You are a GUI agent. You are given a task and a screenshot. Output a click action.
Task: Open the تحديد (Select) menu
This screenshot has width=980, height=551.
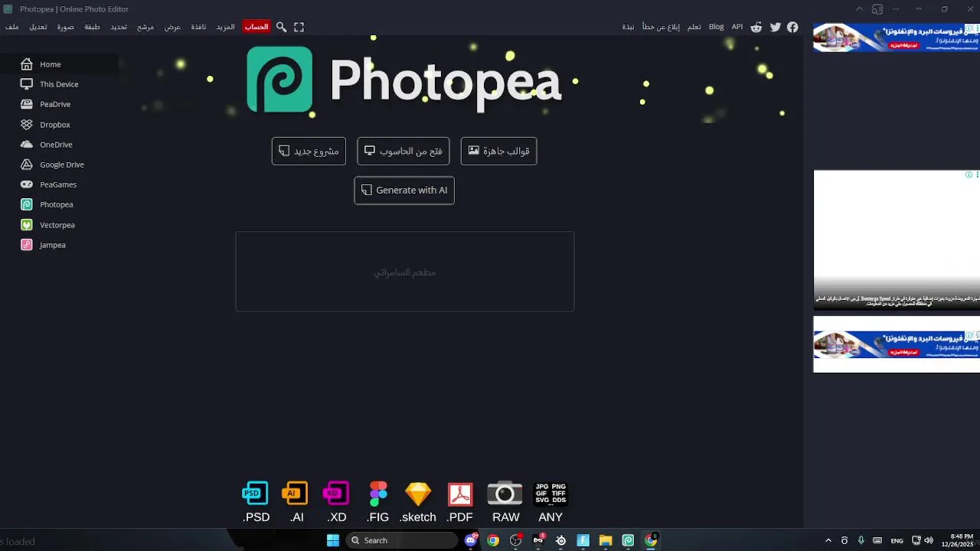[119, 27]
